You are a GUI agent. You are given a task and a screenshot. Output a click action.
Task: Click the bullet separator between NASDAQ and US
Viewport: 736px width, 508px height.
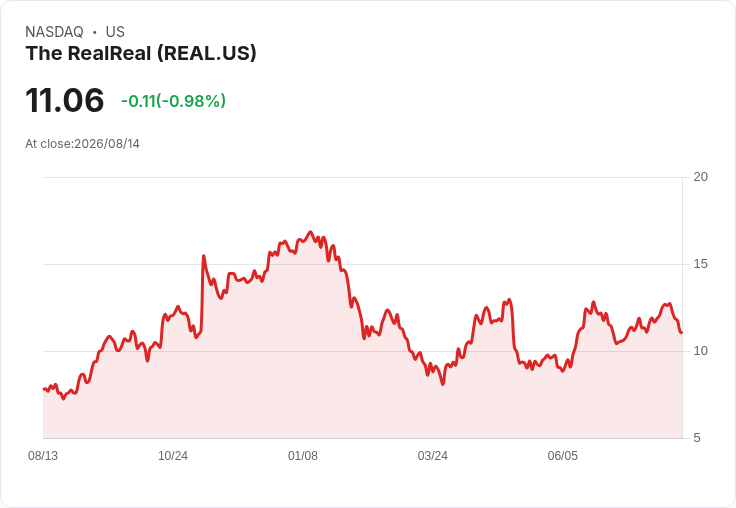click(x=95, y=32)
